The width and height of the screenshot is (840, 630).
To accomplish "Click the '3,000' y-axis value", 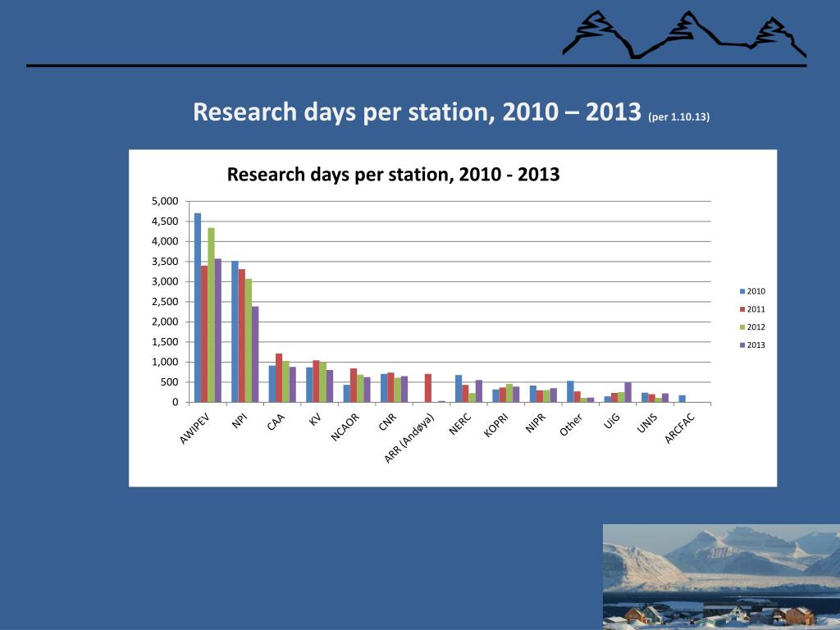I will (x=165, y=282).
